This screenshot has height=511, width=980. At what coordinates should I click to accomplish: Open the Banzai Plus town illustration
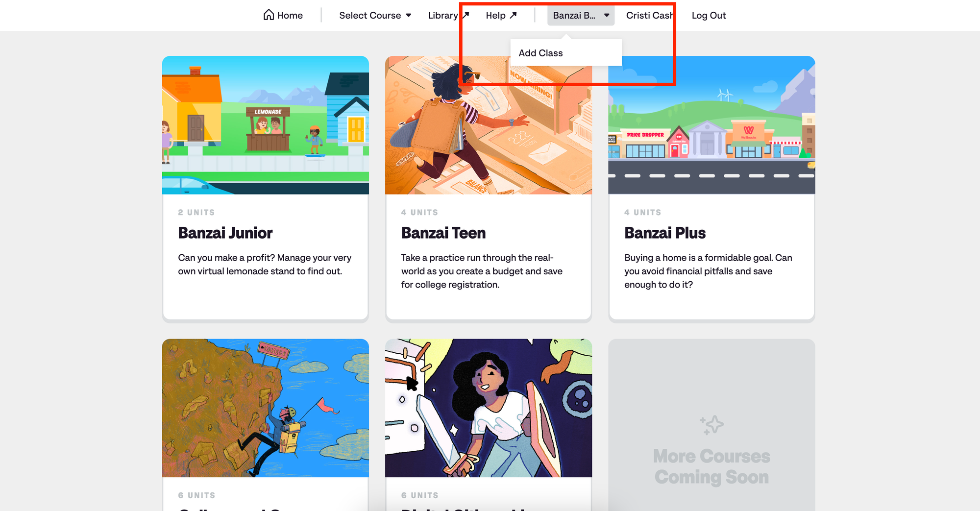pos(711,125)
